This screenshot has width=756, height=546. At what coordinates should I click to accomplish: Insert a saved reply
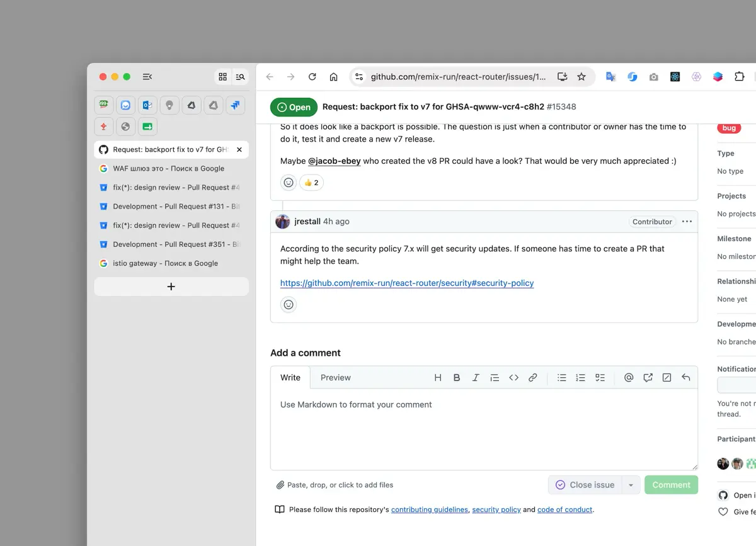coord(685,378)
